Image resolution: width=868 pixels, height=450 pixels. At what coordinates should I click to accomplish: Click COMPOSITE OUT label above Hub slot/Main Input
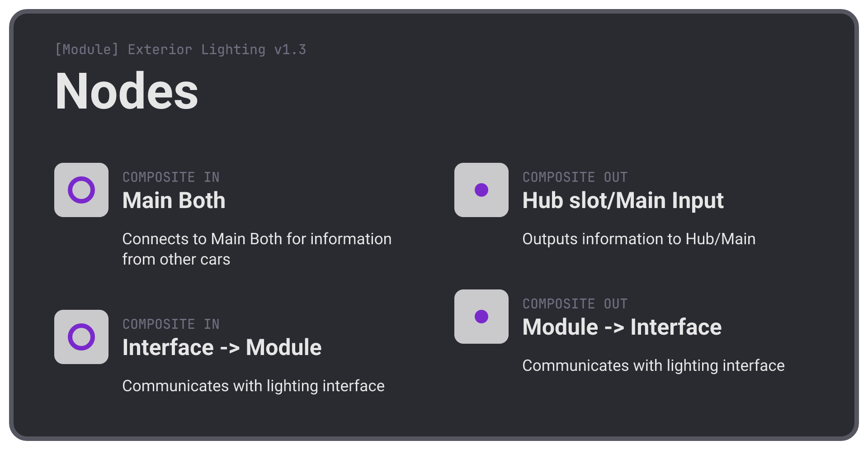575,177
